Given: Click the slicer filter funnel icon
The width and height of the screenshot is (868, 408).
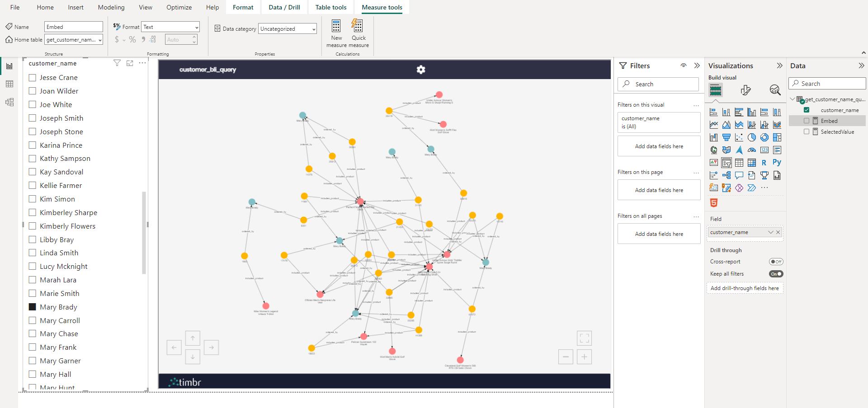Looking at the screenshot, I should (117, 63).
